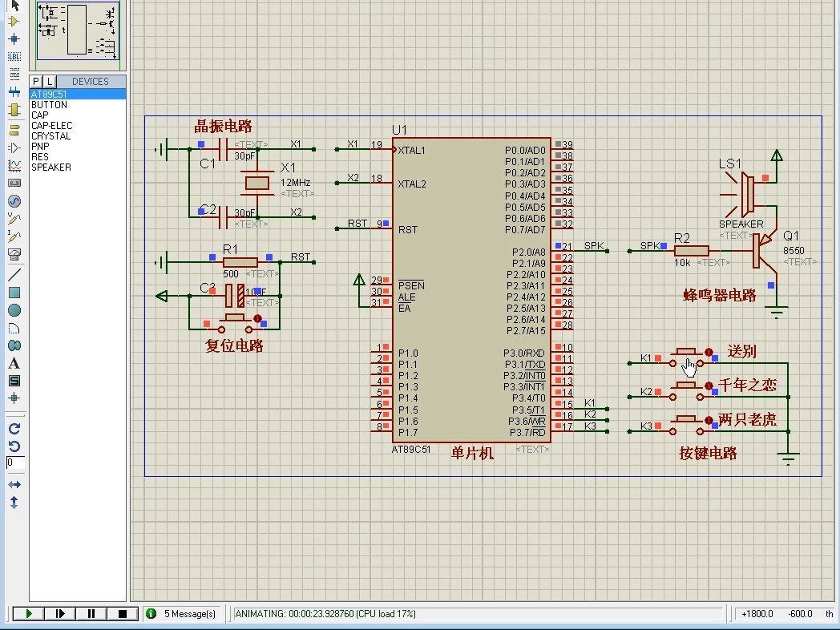840x630 pixels.
Task: Toggle the latch dot on button K2
Action: pyautogui.click(x=709, y=386)
